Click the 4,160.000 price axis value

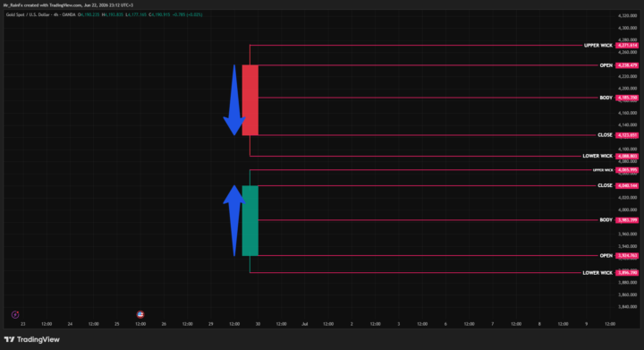click(627, 113)
